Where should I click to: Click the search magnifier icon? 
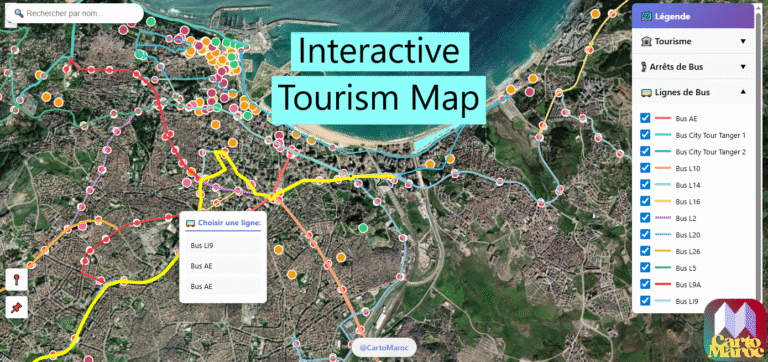click(x=19, y=14)
